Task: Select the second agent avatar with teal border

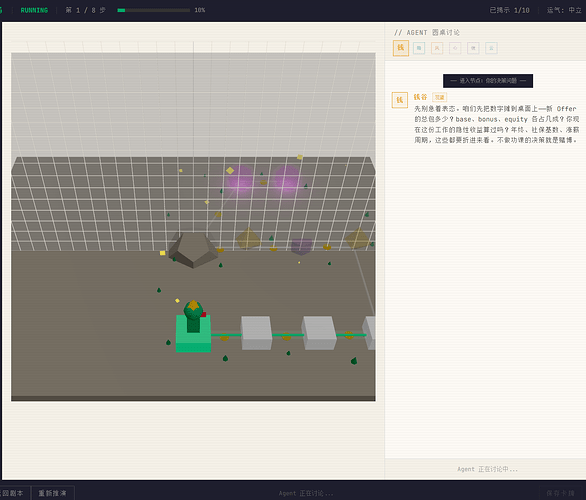Action: (419, 48)
